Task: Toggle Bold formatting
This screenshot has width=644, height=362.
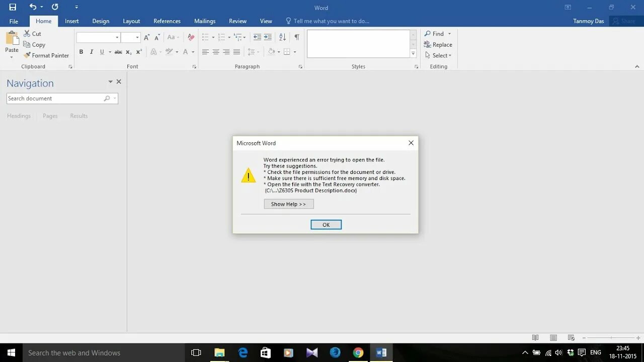Action: [81, 52]
